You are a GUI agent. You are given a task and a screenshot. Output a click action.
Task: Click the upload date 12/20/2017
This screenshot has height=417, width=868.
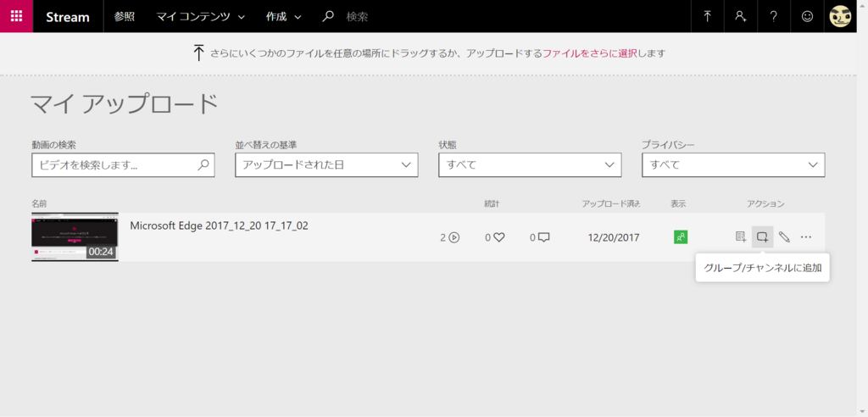pyautogui.click(x=614, y=237)
